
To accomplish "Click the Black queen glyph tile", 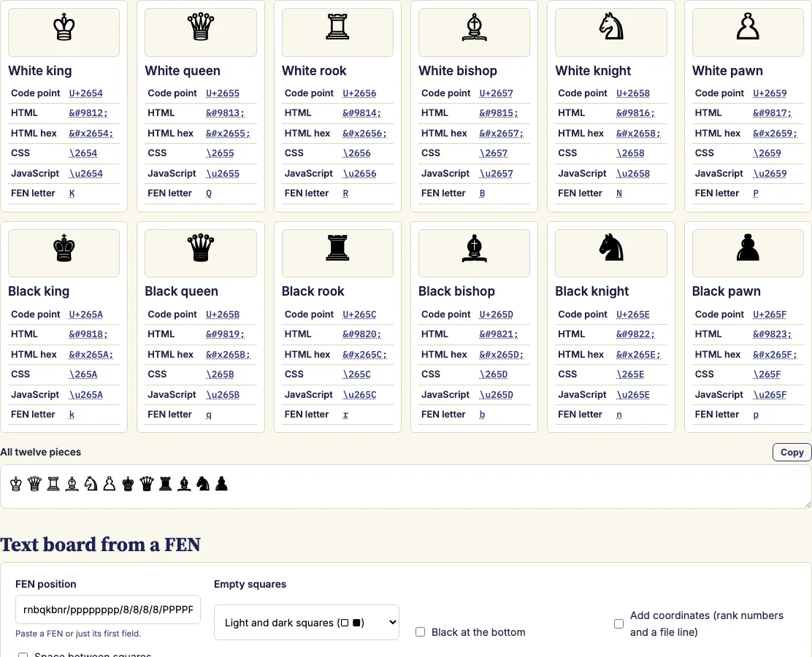I will click(x=200, y=253).
